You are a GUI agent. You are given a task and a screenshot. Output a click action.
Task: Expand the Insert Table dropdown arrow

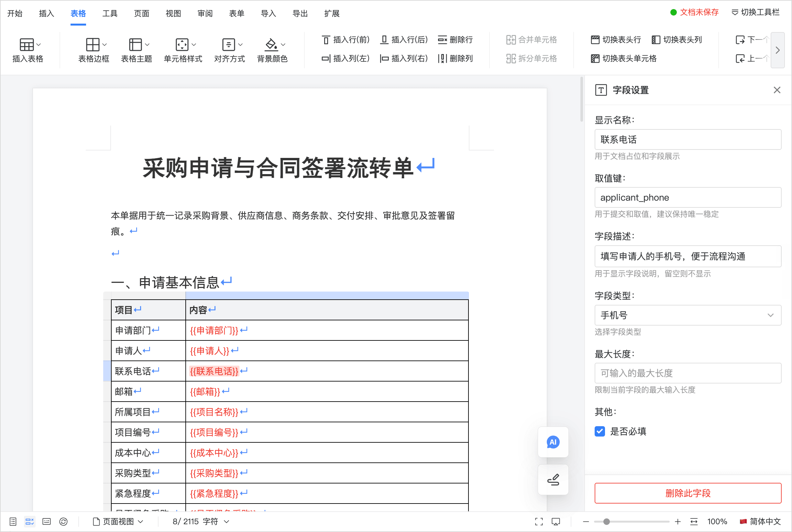(39, 44)
